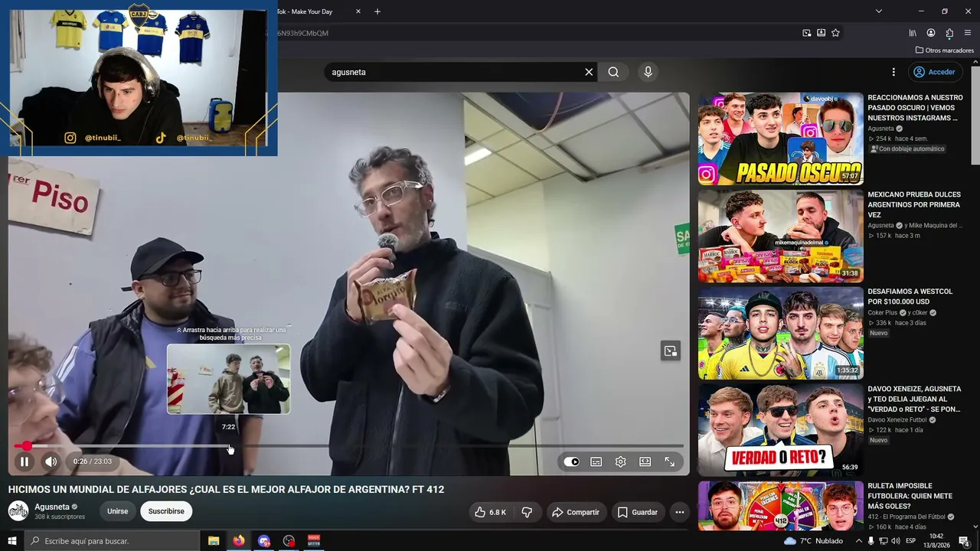Viewport: 980px width, 551px height.
Task: Go fullscreen with the player's fullscreen icon
Action: (x=670, y=461)
